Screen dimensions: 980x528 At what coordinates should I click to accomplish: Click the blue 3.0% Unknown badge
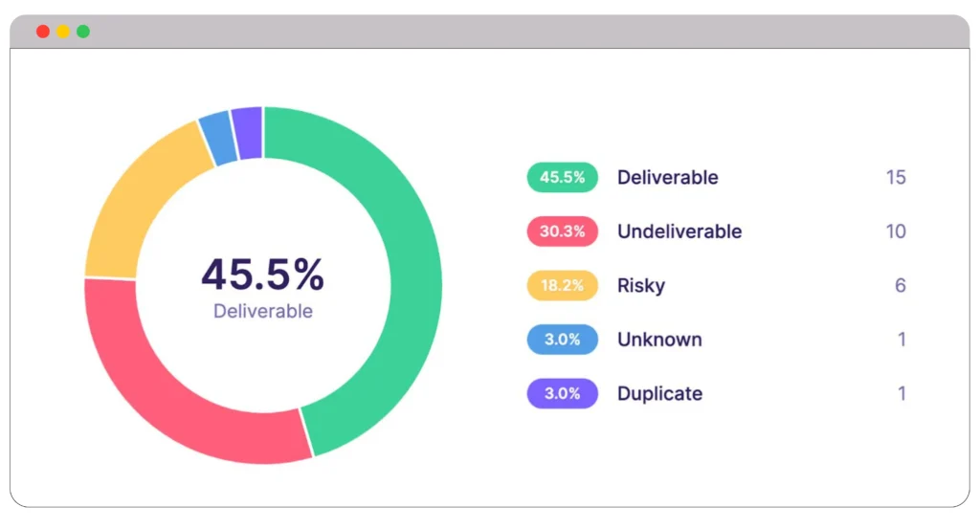click(562, 340)
